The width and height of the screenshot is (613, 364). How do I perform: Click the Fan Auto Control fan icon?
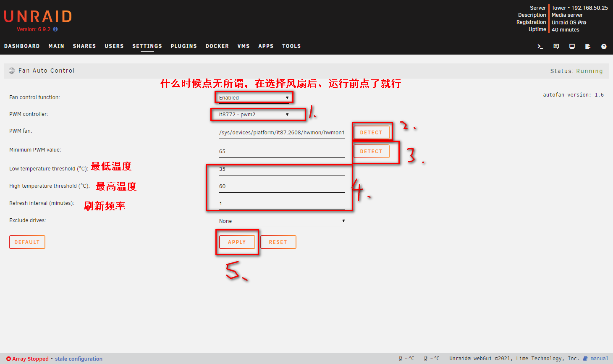(12, 71)
